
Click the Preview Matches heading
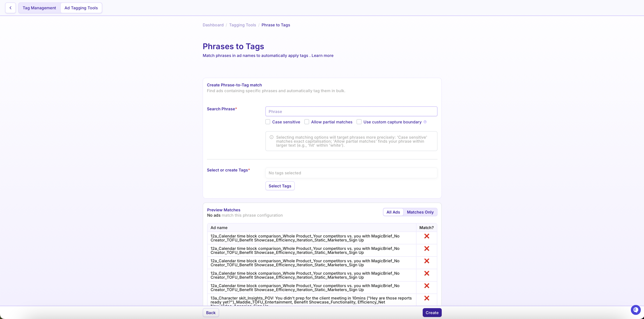click(x=224, y=210)
